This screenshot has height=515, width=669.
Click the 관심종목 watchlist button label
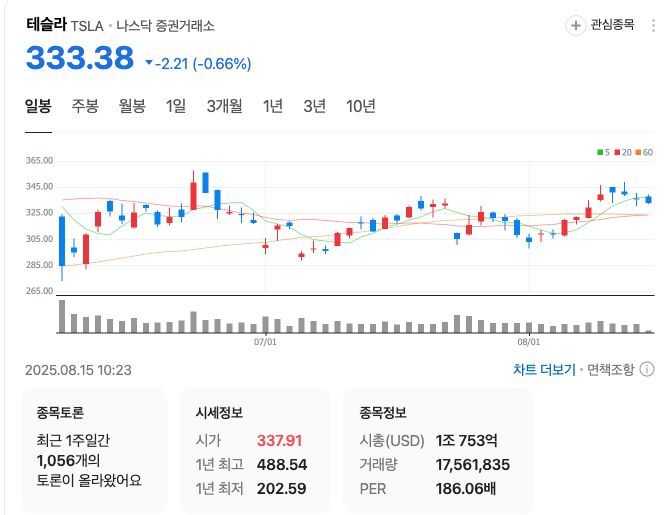pos(612,25)
